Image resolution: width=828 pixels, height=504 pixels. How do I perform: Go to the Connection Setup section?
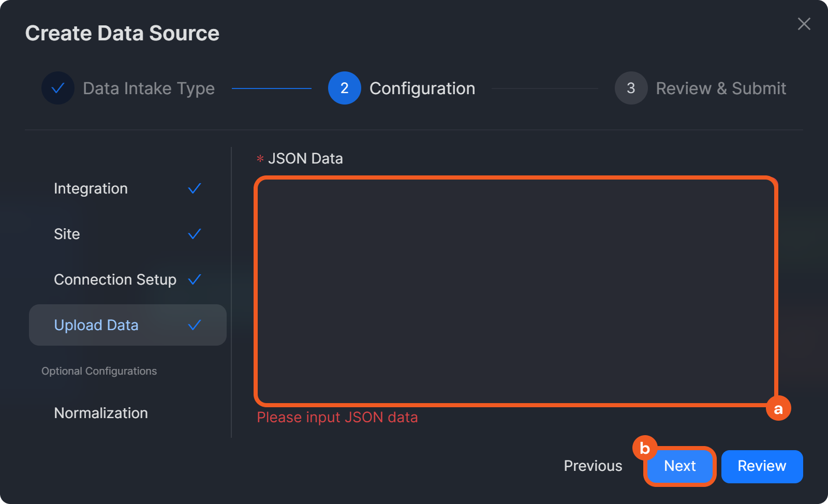tap(115, 279)
